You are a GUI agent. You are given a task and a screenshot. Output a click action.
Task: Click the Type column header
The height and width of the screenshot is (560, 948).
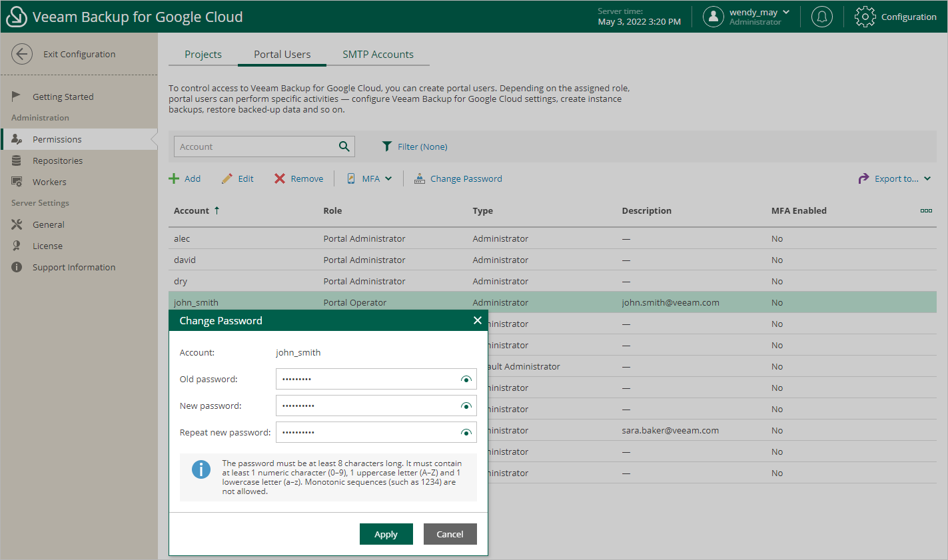click(x=483, y=210)
